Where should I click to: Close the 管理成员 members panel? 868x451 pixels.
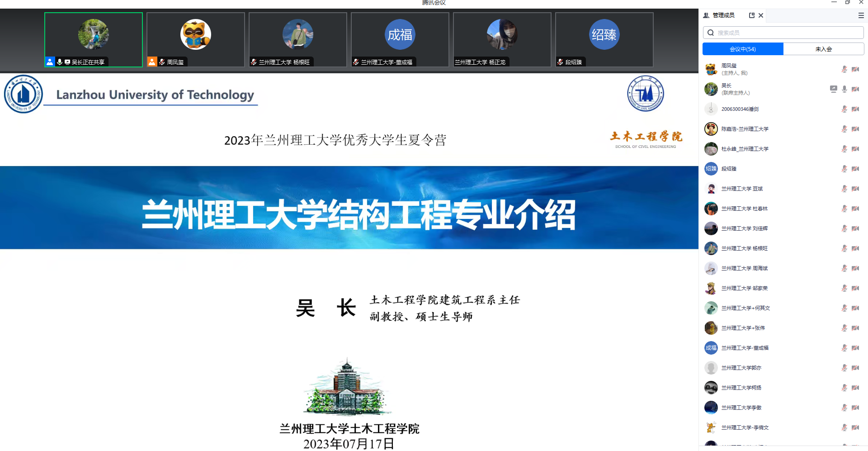coord(761,15)
